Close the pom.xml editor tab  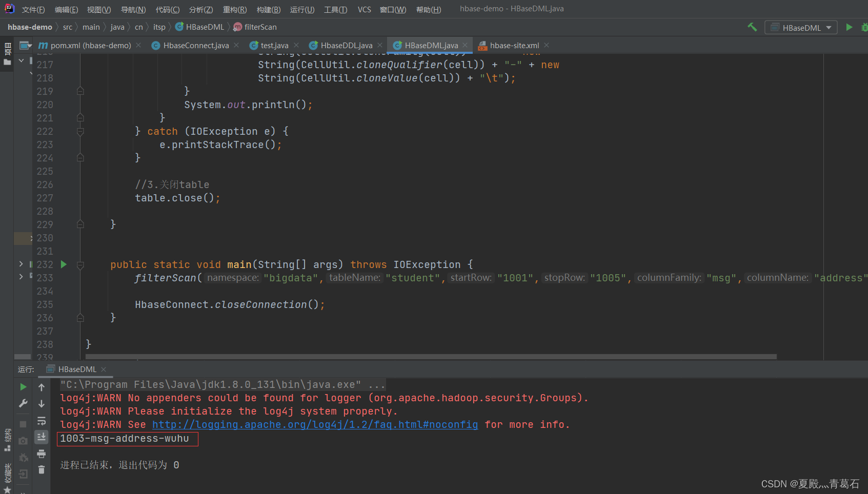[138, 45]
